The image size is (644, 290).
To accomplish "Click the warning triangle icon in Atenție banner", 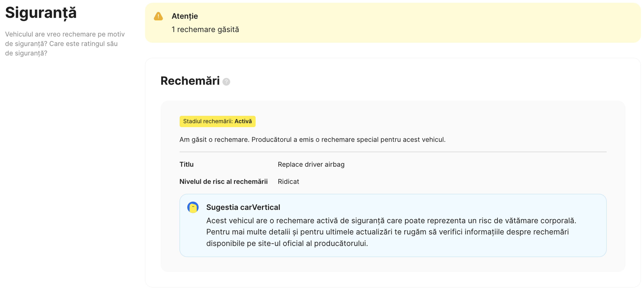I will click(158, 16).
